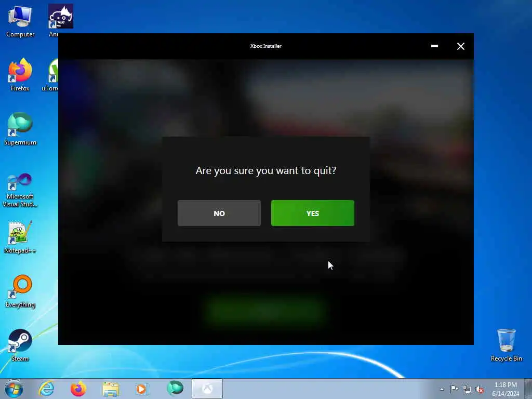This screenshot has width=532, height=399.
Task: Open the Computer desktop icon
Action: pyautogui.click(x=20, y=22)
